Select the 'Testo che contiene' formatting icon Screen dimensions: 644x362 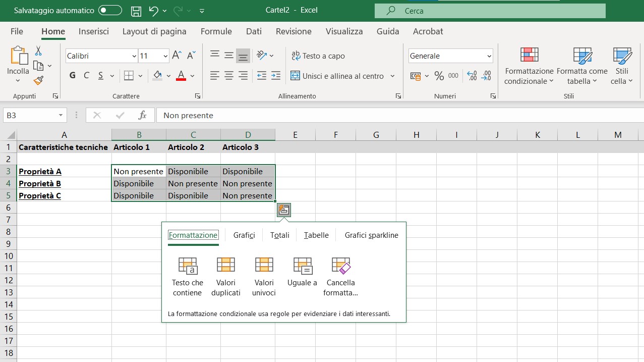click(x=187, y=266)
